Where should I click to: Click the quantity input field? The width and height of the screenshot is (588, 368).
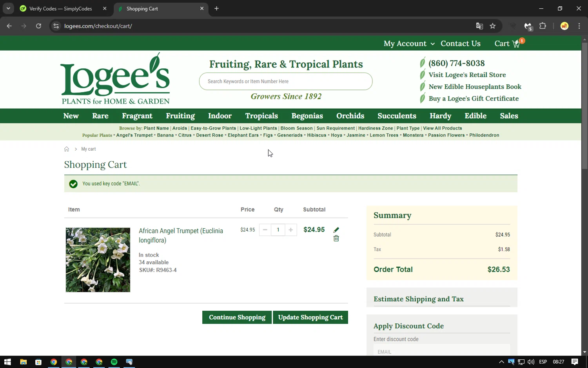[x=278, y=230]
